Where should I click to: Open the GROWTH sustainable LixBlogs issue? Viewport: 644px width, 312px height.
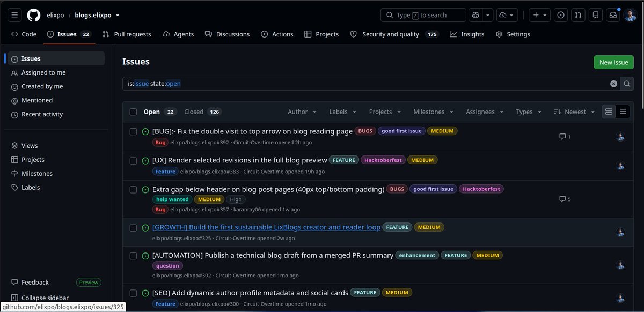pyautogui.click(x=266, y=227)
